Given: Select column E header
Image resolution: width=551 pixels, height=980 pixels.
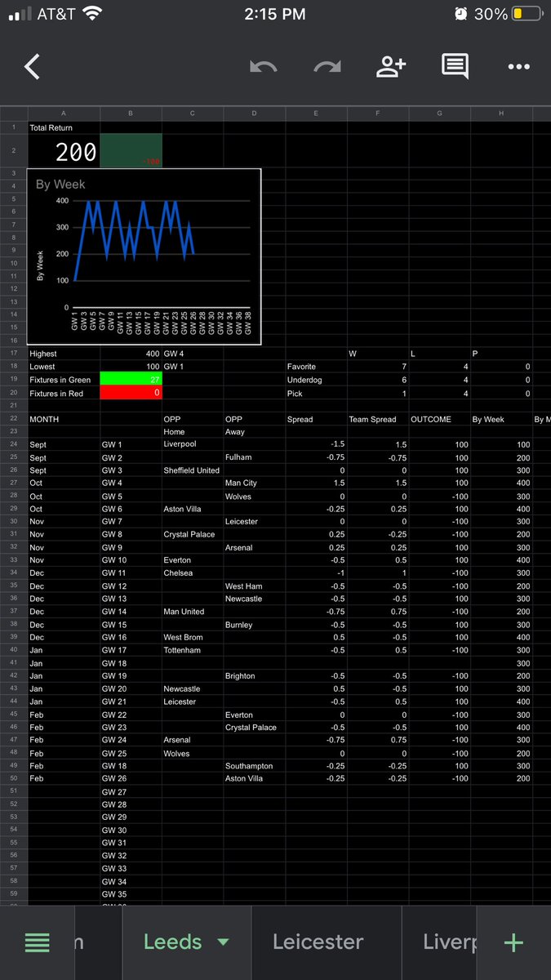Looking at the screenshot, I should pos(317,114).
